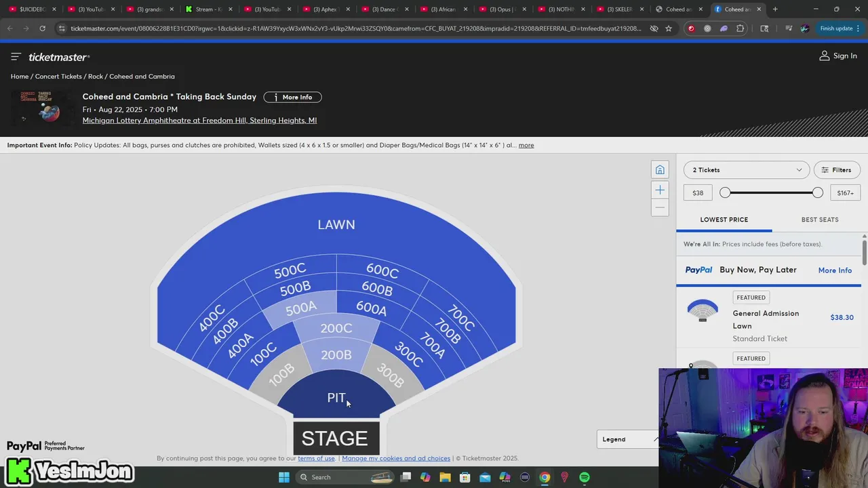View site information icon in address bar
868x488 pixels.
pos(62,28)
